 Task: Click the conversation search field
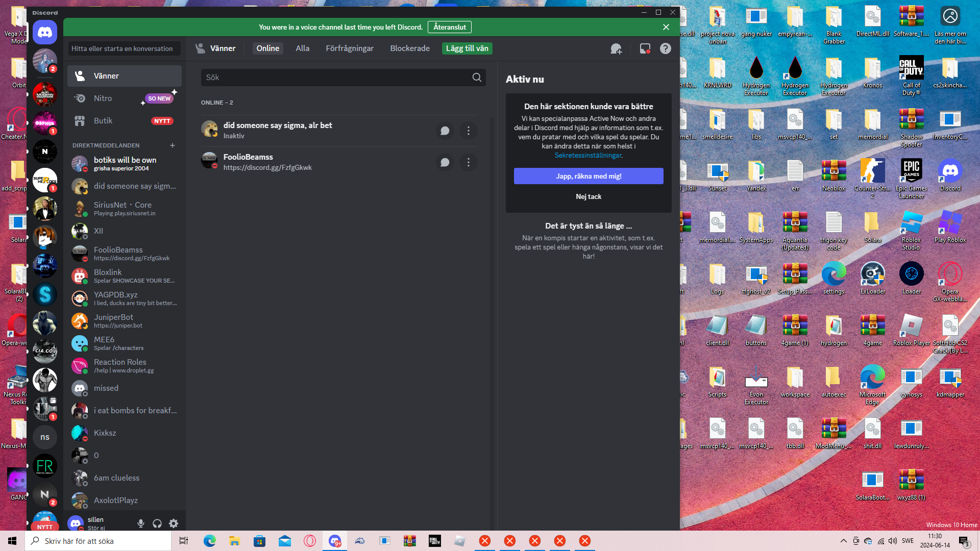click(124, 48)
